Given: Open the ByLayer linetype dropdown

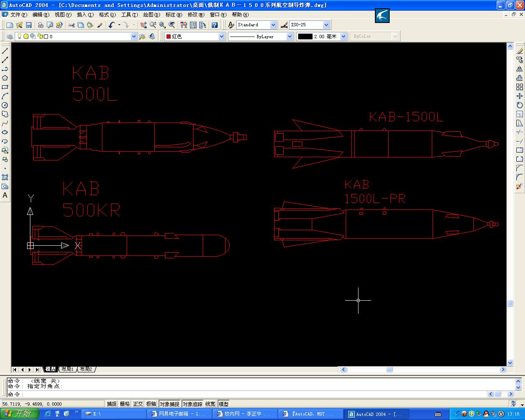Looking at the screenshot, I should pyautogui.click(x=290, y=37).
